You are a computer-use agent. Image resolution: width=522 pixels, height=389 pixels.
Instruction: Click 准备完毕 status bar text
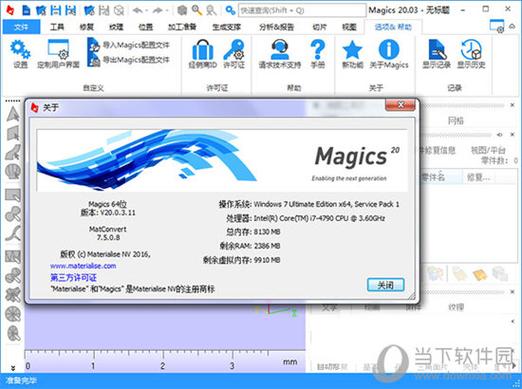tap(21, 380)
